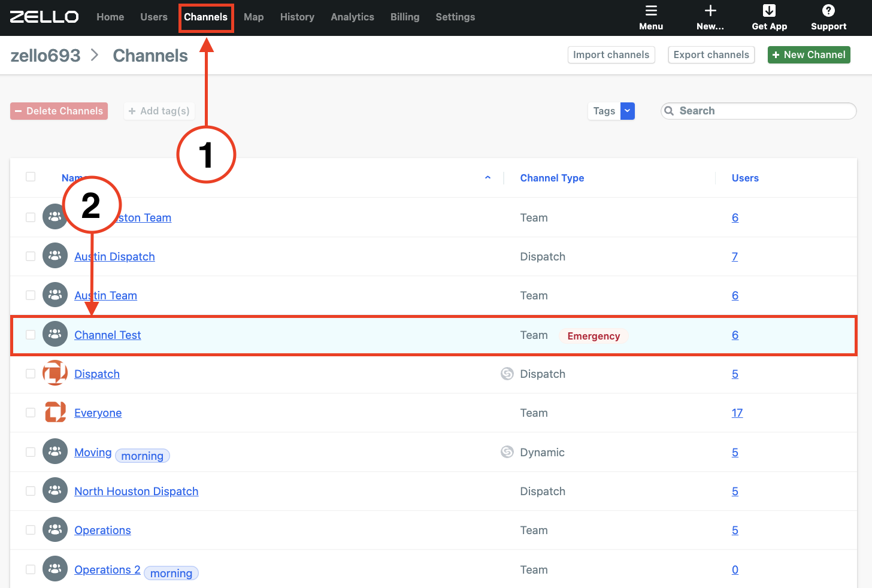
Task: Click the Austin Team group avatar icon
Action: coord(55,295)
